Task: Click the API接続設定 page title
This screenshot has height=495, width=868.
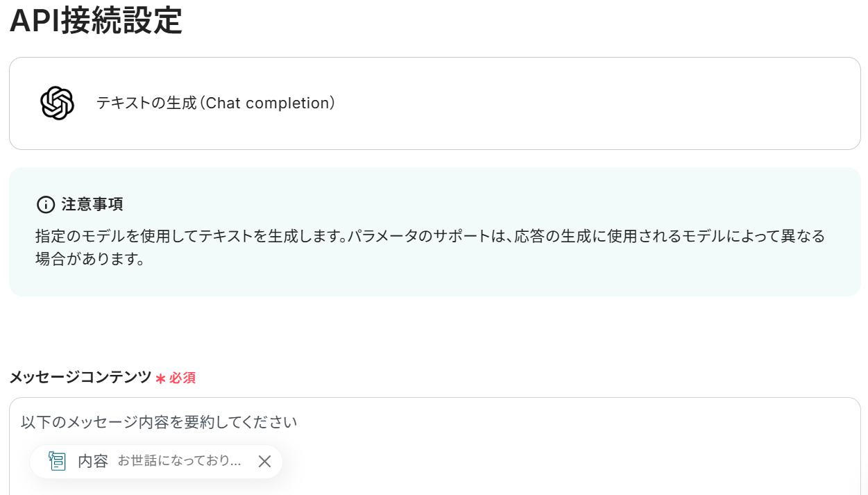Action: 96,21
